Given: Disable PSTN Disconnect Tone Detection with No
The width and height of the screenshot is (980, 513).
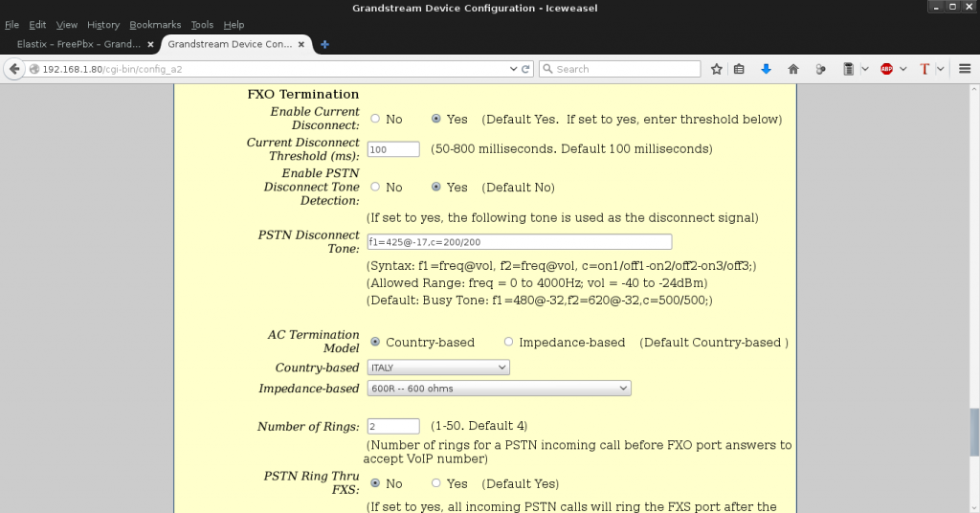Looking at the screenshot, I should (375, 188).
